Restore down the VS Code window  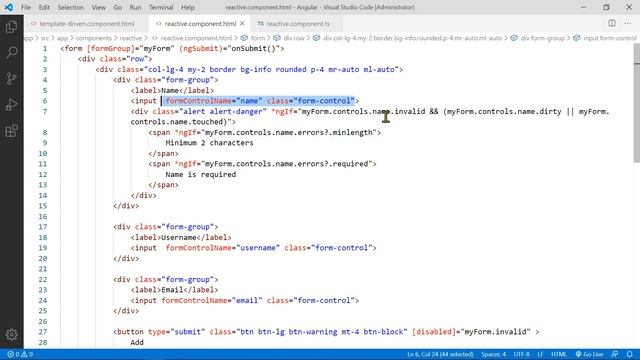point(606,7)
